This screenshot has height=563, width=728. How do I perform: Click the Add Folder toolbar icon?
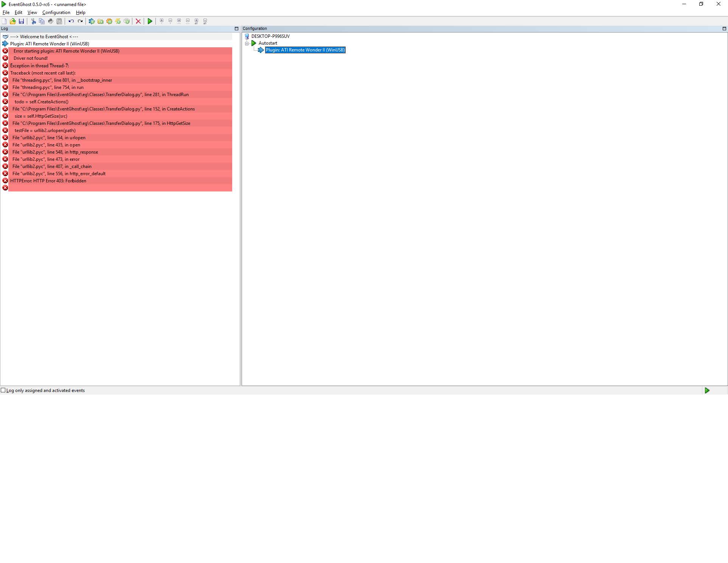pos(100,21)
